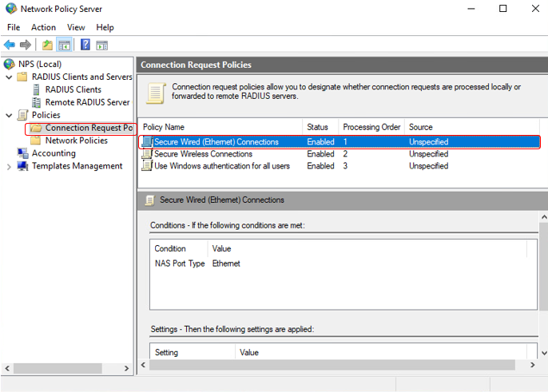Toggle the Show/Hide Action Pane icon
The width and height of the screenshot is (548, 392).
tap(102, 45)
